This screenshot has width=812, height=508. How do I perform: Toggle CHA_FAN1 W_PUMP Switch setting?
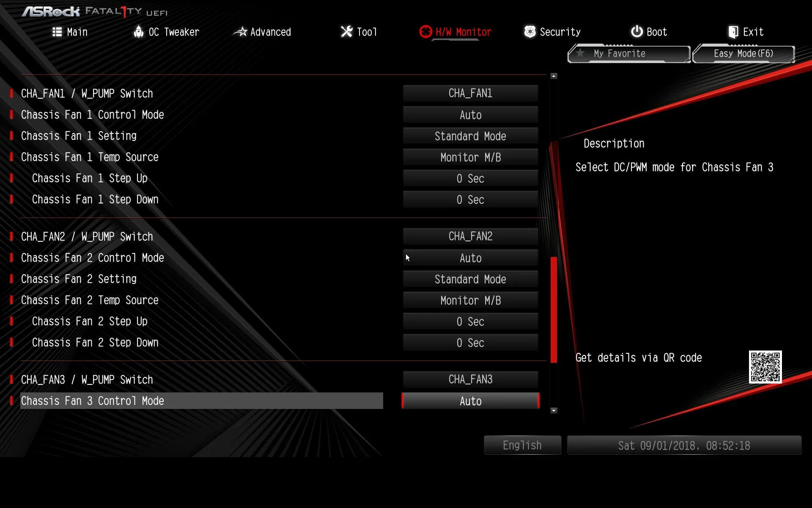click(470, 93)
